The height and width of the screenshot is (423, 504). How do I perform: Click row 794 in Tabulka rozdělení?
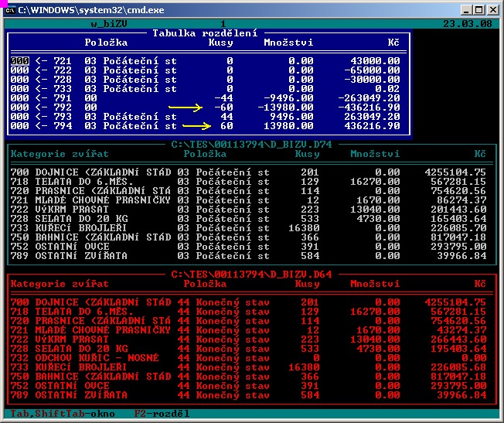206,126
